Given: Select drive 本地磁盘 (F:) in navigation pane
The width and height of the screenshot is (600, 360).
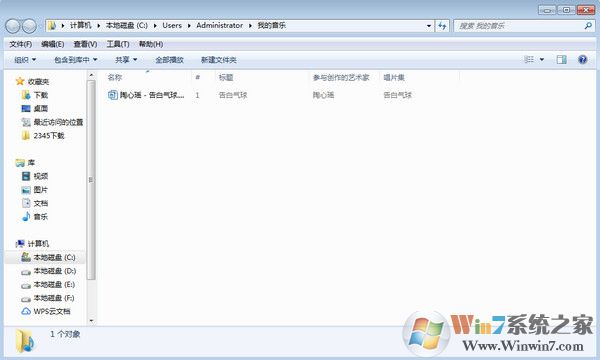Looking at the screenshot, I should (54, 298).
